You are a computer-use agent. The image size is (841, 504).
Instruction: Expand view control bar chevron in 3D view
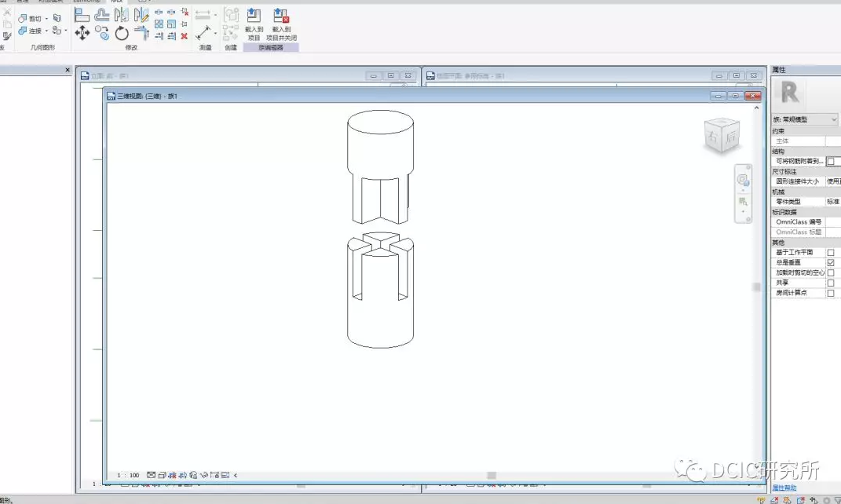pyautogui.click(x=236, y=475)
